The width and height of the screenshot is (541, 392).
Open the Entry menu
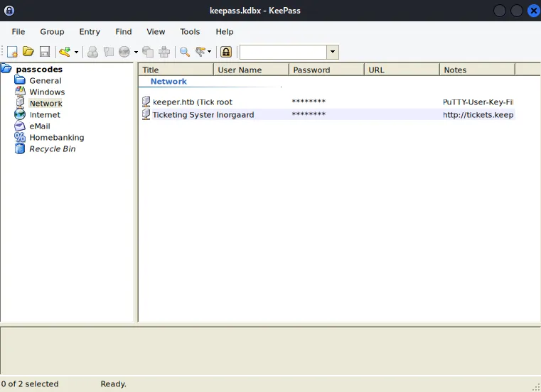coord(90,32)
